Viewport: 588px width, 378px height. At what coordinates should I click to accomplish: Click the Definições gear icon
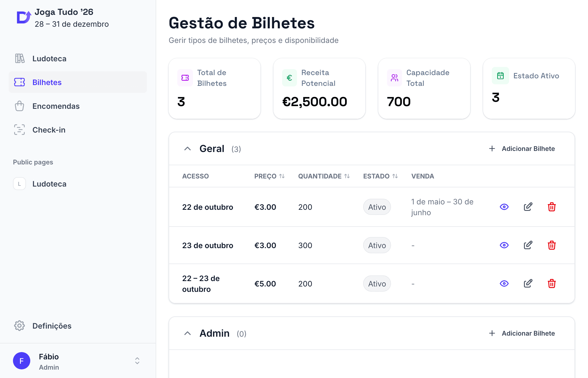pos(19,326)
